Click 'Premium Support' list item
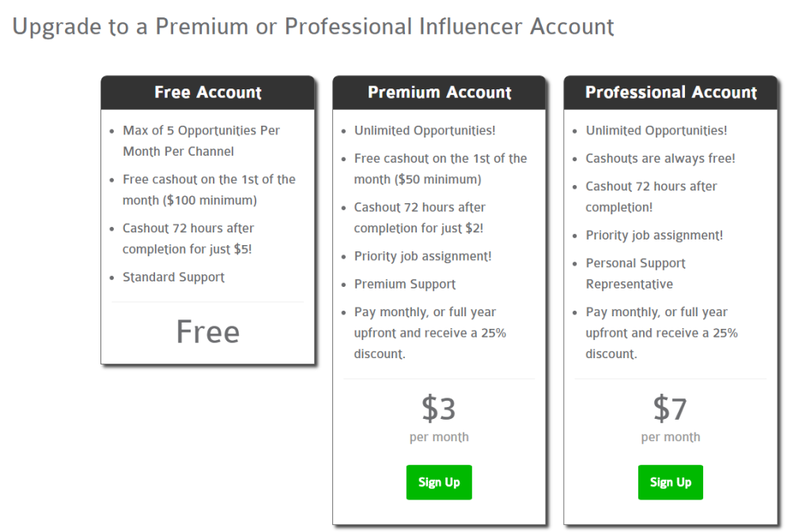 [405, 285]
